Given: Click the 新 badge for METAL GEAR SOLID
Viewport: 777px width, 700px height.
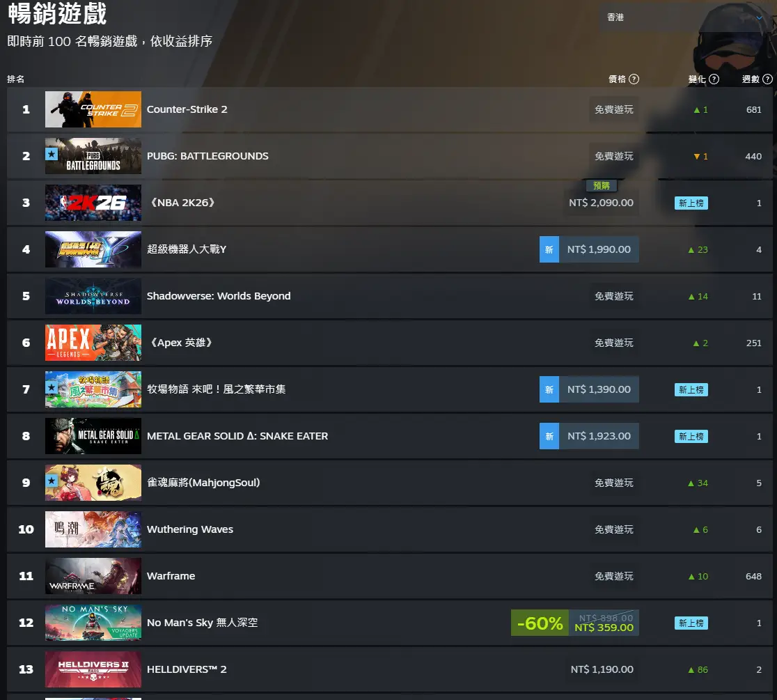Looking at the screenshot, I should tap(549, 436).
